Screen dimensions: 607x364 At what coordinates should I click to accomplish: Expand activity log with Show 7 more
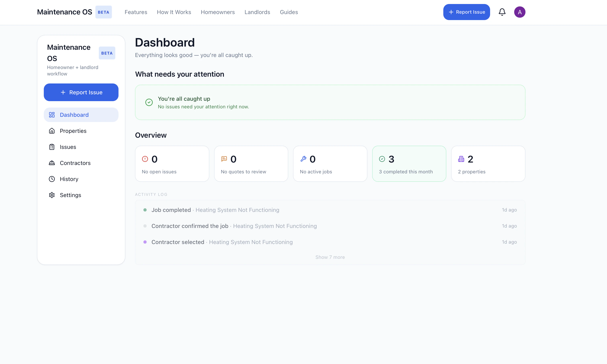click(x=330, y=257)
